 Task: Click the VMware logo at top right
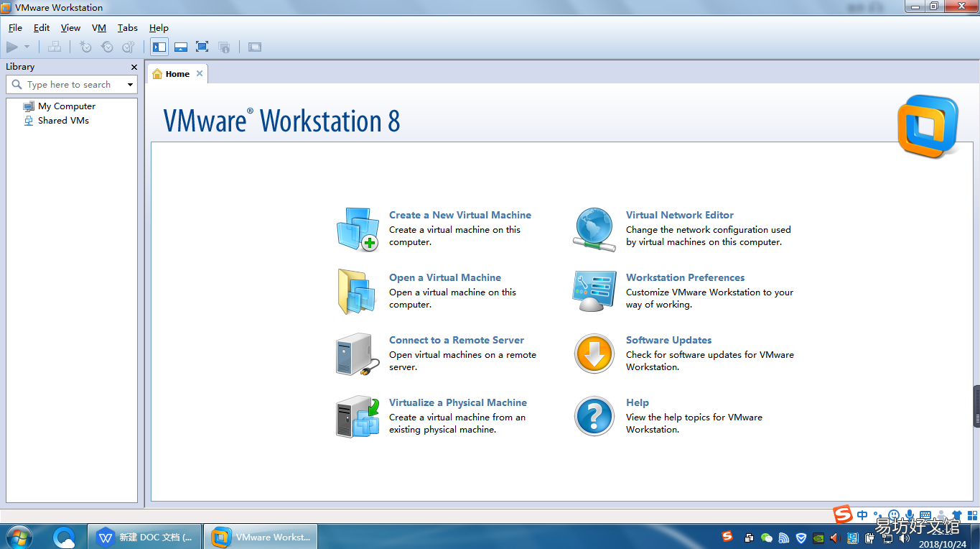coord(928,126)
